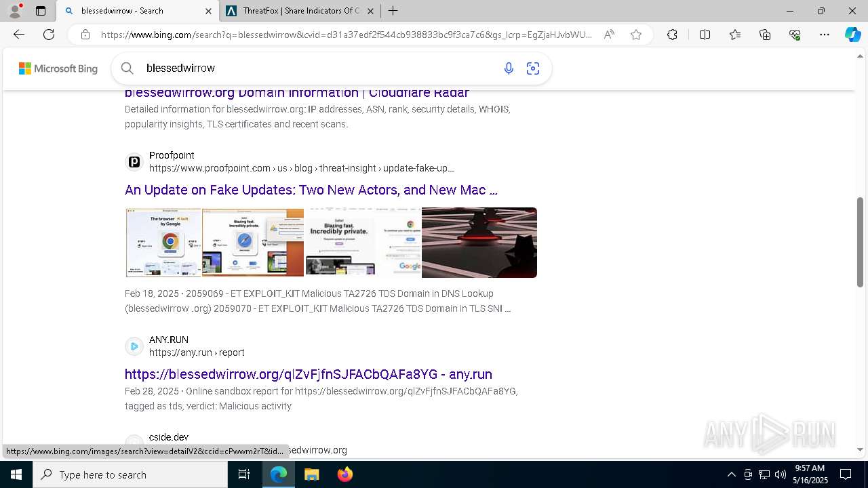Viewport: 868px width, 488px height.
Task: Activate Read aloud icon
Action: coord(609,35)
